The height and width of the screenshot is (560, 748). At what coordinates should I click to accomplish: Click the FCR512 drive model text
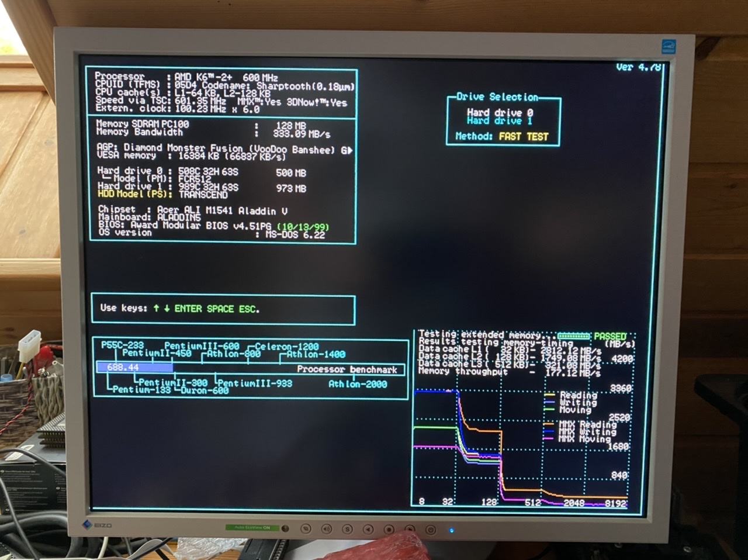point(195,179)
